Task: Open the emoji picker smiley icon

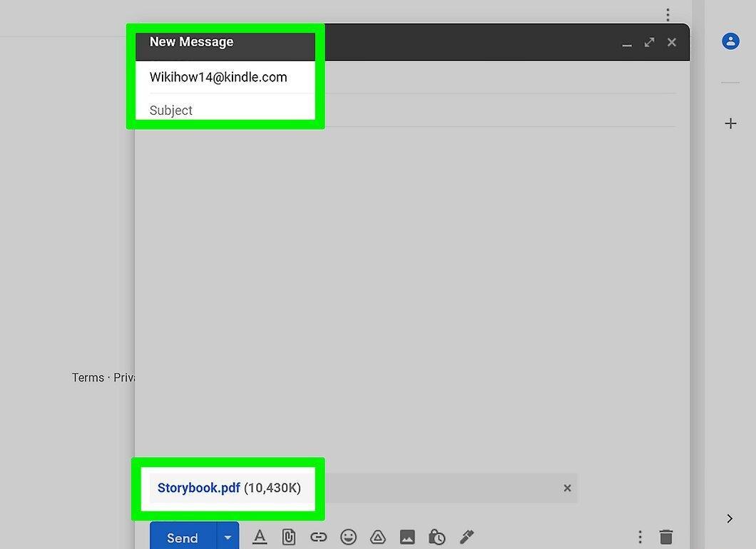Action: tap(348, 536)
